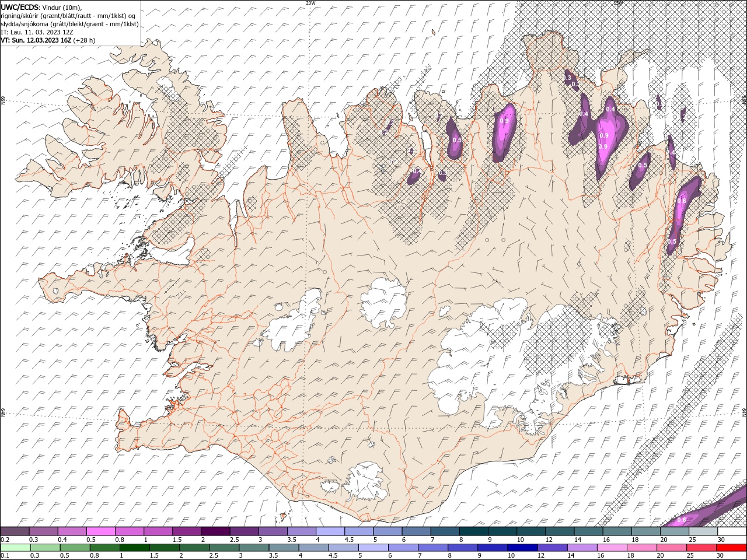The width and height of the screenshot is (747, 560).
Task: Click the 'slydda/snjókoma (grátt/bleikt/grænt - mm/1klst)' line
Action: [x=70, y=24]
